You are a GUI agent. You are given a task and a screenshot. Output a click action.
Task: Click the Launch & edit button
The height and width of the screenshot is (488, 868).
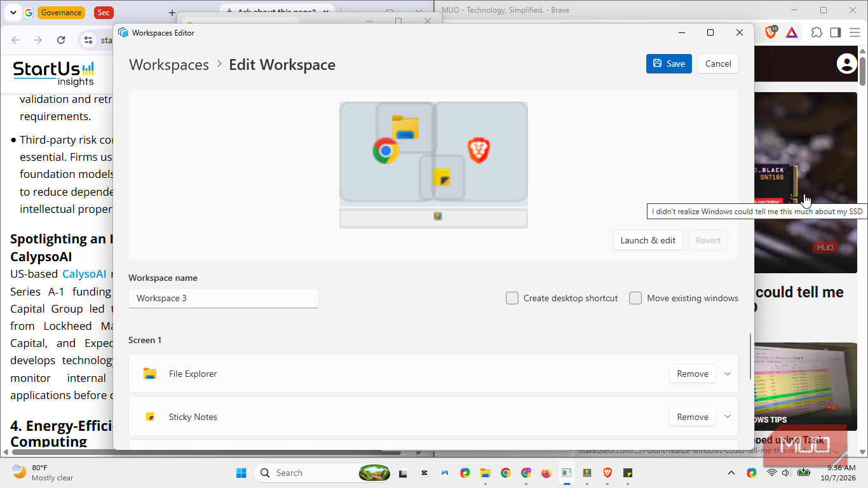click(648, 240)
